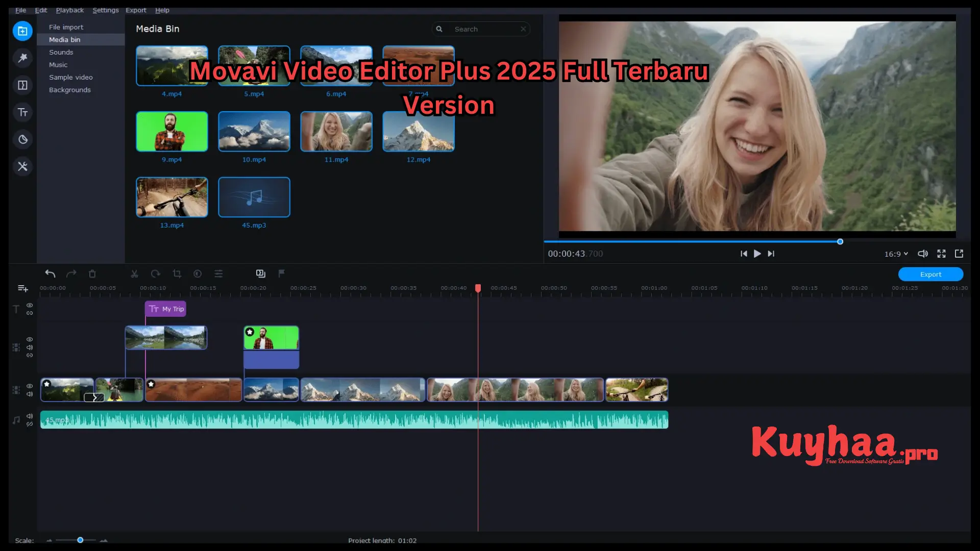Mute the 45.mp3 audio track
980x551 pixels.
tap(30, 416)
